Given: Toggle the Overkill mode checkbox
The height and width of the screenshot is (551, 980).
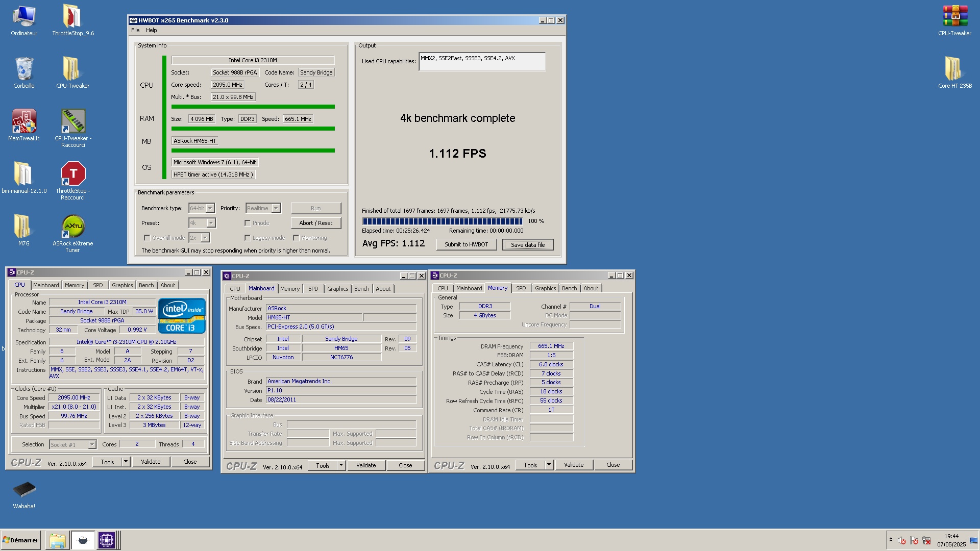Looking at the screenshot, I should point(147,238).
